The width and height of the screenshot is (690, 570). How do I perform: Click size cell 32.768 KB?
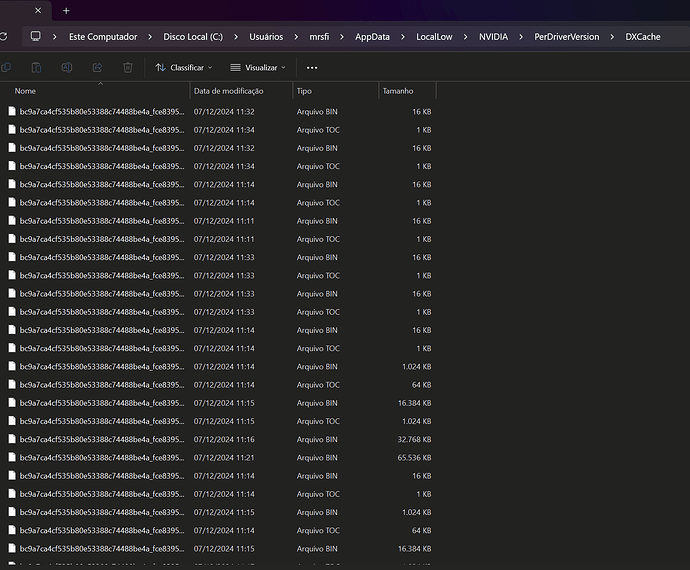pos(415,439)
